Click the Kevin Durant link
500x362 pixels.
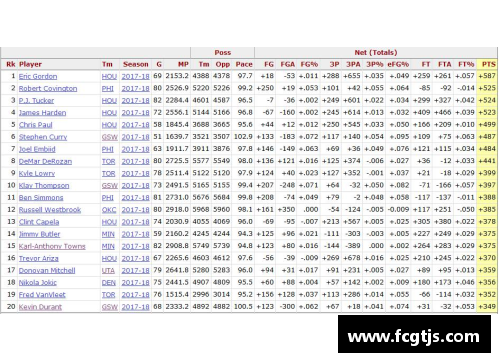pyautogui.click(x=40, y=307)
